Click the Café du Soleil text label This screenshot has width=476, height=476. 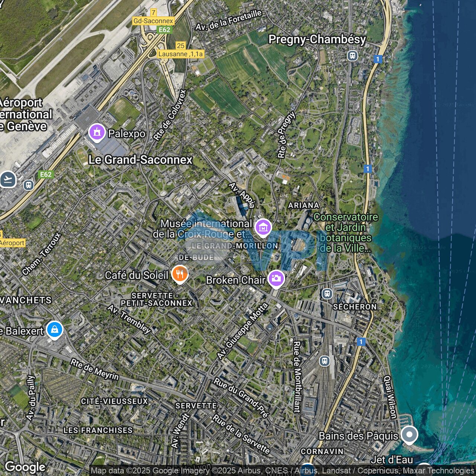coord(136,275)
